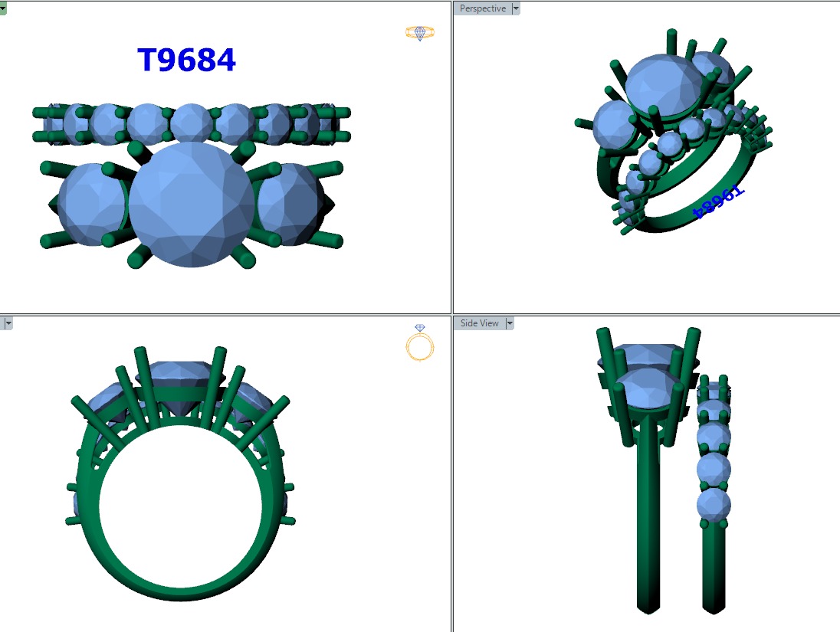Click the T9684 engraving on the perspective band

pyautogui.click(x=718, y=201)
